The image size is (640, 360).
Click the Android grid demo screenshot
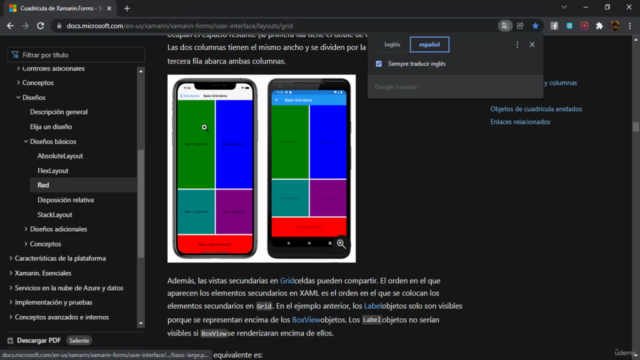click(x=309, y=168)
